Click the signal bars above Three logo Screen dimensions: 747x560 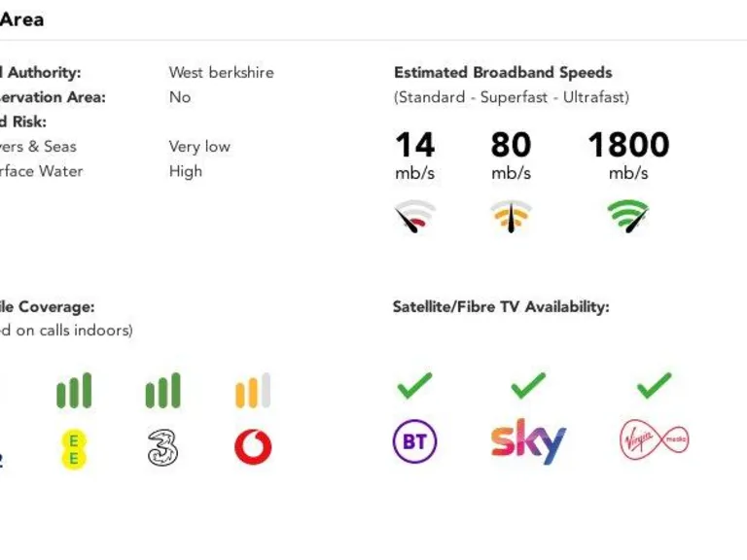[163, 391]
